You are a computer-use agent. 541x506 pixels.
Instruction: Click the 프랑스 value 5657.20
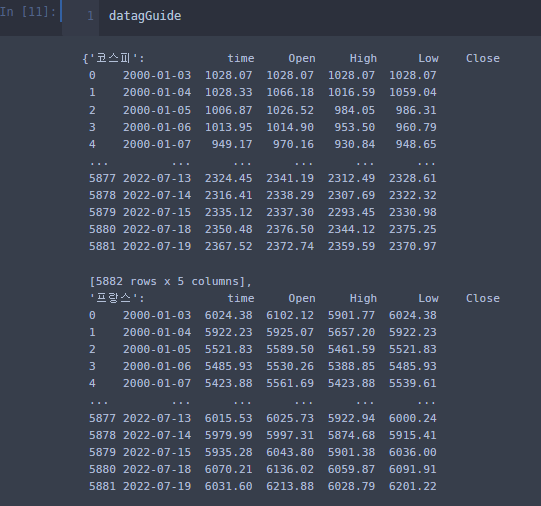351,332
